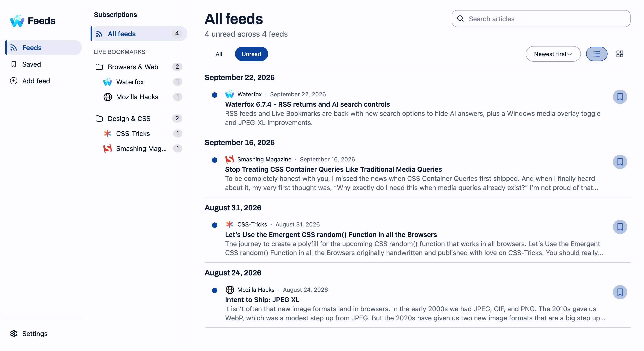
Task: Switch to the Unread filter tab
Action: coord(251,54)
